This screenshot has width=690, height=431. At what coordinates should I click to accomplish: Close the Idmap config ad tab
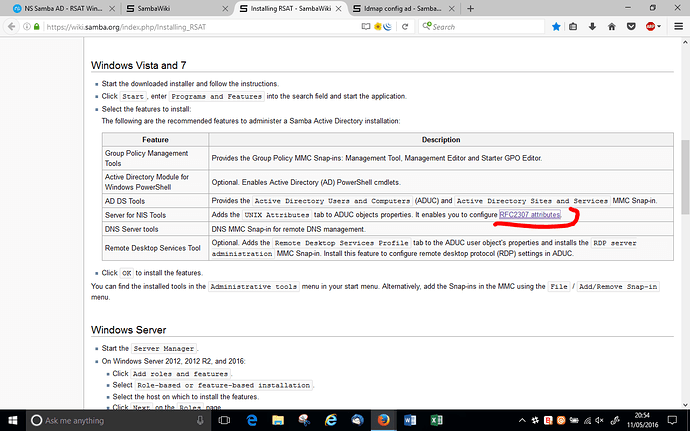451,8
